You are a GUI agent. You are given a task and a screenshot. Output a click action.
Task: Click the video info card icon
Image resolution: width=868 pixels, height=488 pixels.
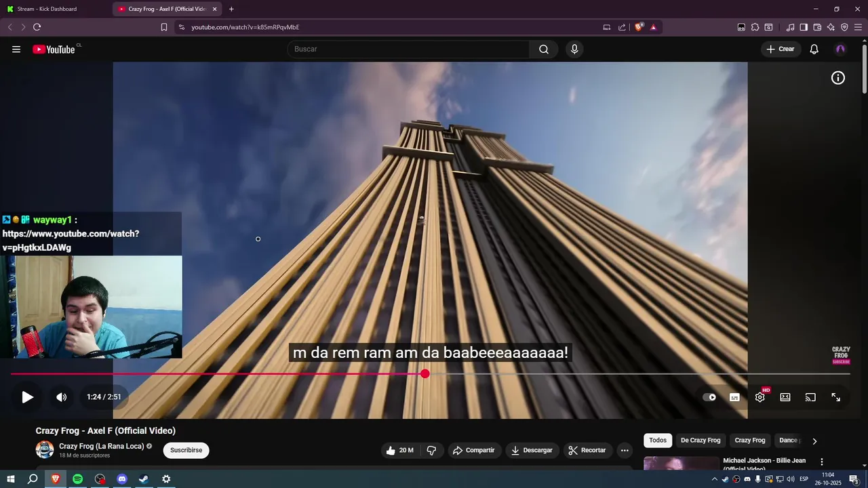coord(838,78)
